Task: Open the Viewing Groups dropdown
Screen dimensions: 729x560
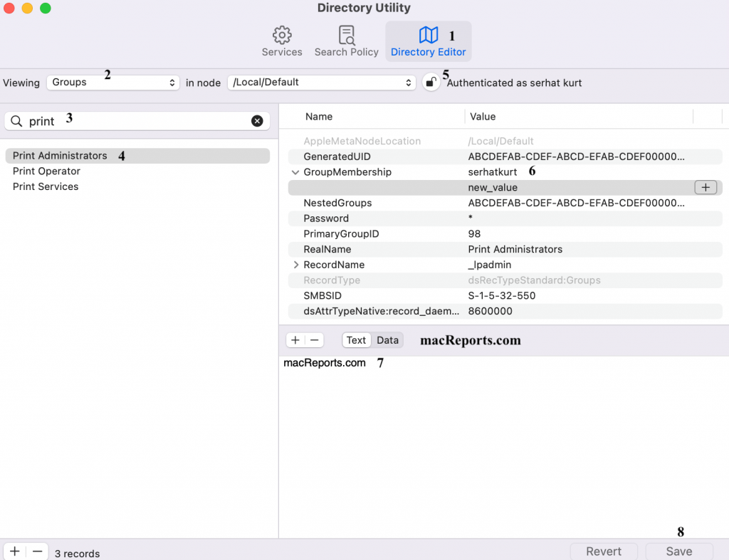Action: [x=113, y=83]
